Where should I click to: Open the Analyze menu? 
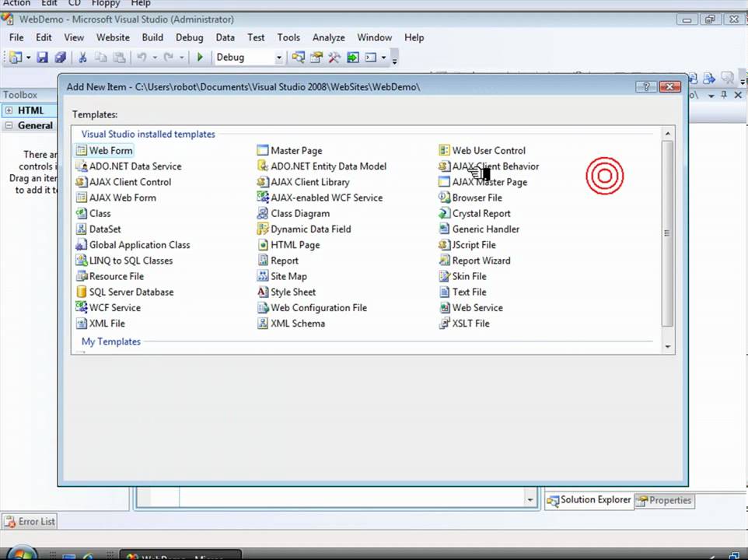[329, 37]
